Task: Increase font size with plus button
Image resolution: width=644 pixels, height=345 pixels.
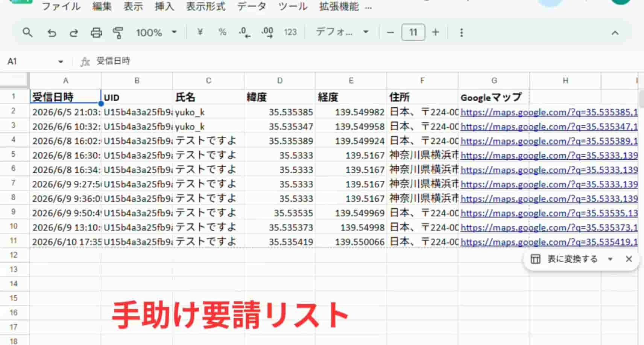Action: (436, 32)
